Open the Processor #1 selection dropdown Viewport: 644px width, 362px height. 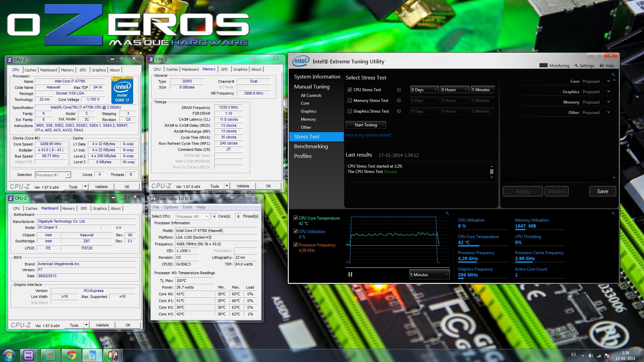tap(53, 175)
